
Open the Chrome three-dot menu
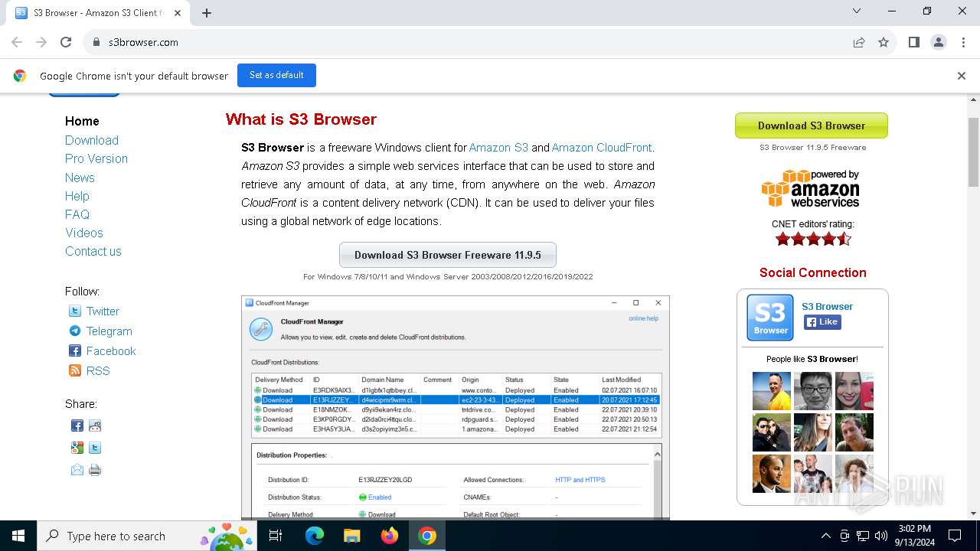tap(962, 42)
